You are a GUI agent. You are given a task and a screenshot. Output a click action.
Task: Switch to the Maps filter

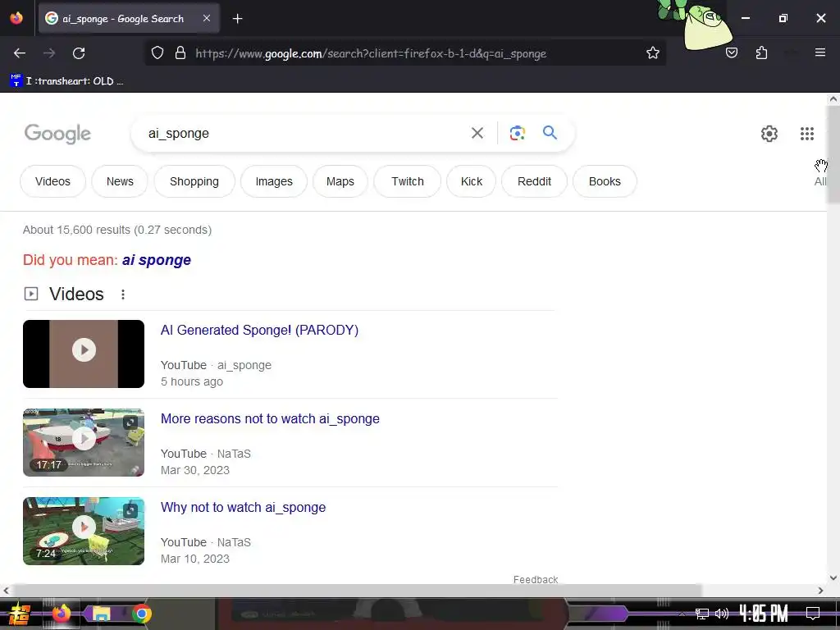[x=340, y=181]
